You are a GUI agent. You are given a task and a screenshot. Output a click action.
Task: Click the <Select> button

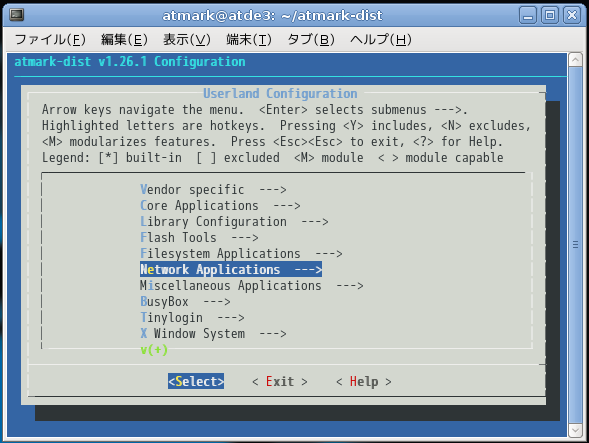196,381
